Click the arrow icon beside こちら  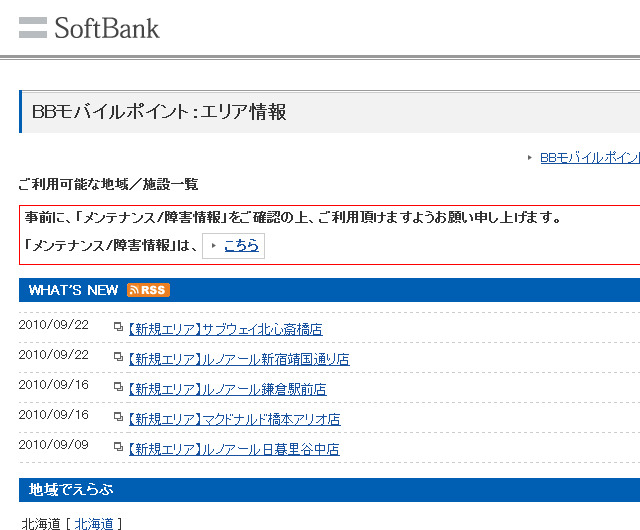coord(214,246)
